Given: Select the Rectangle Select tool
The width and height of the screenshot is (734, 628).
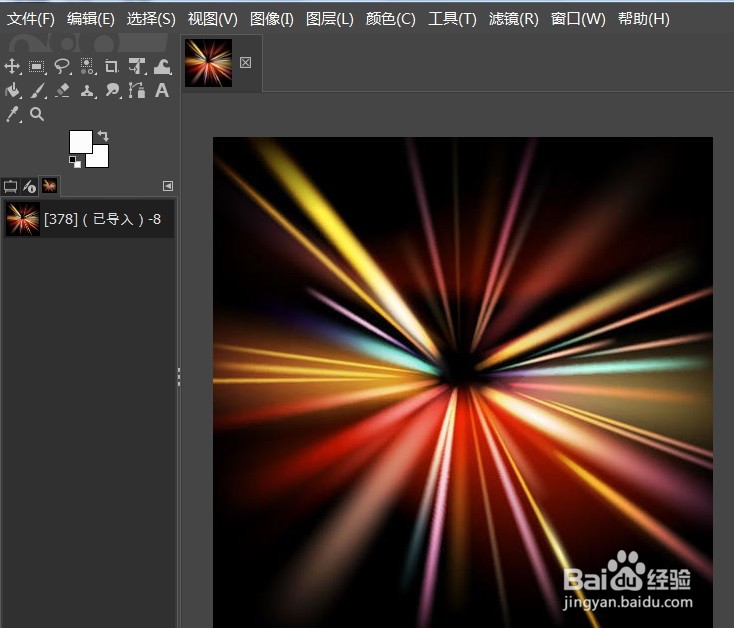Looking at the screenshot, I should click(37, 66).
